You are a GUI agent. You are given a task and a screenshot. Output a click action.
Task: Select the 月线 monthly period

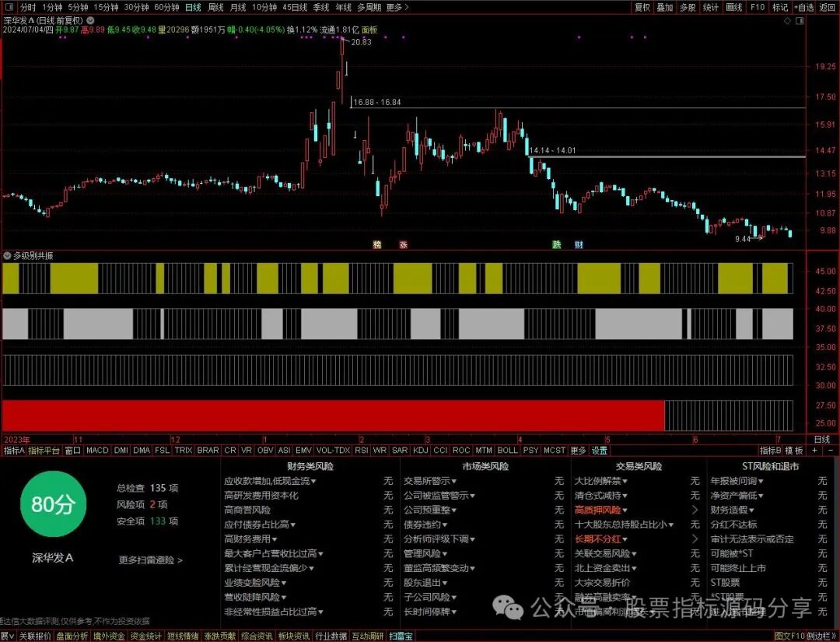coord(238,7)
